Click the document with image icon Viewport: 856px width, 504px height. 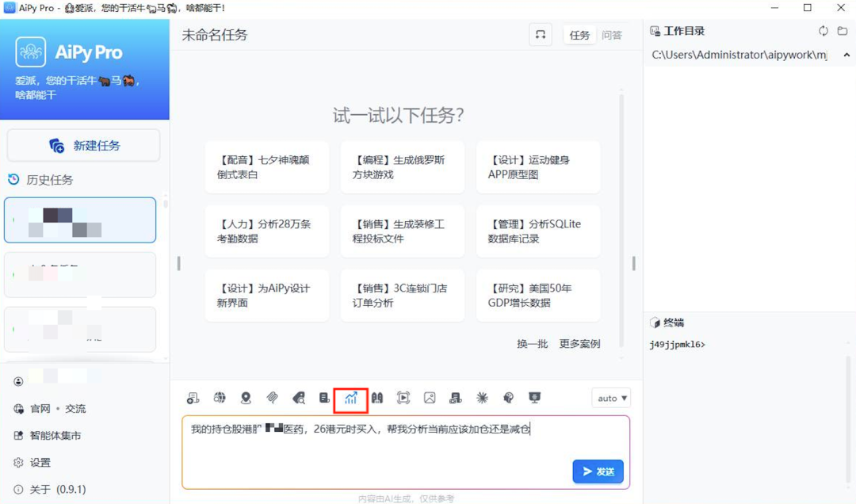coord(456,398)
